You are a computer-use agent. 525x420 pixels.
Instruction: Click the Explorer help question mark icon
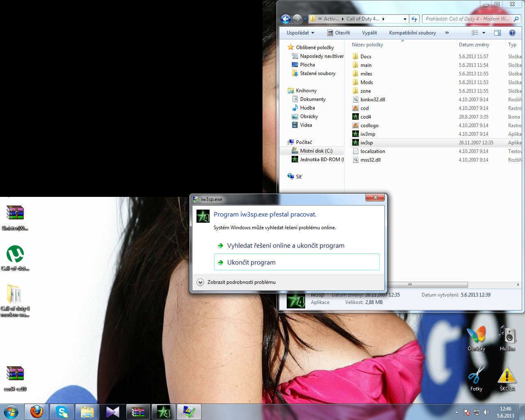[x=512, y=33]
